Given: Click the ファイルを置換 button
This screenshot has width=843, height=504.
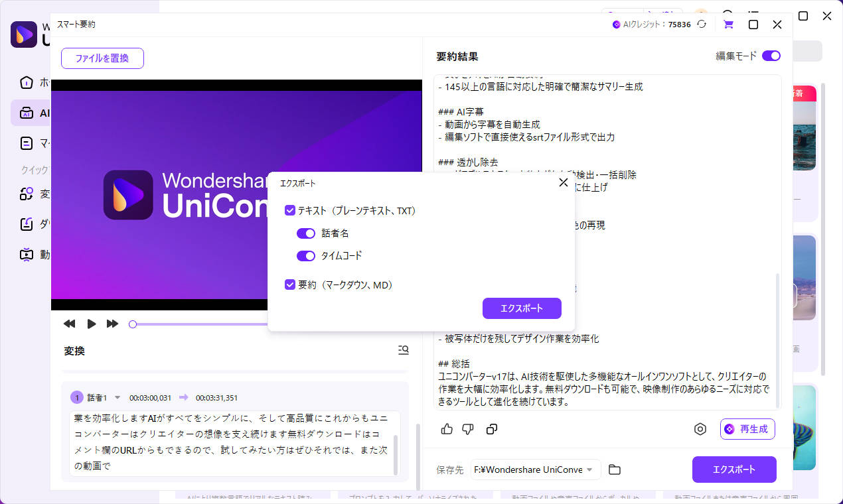Looking at the screenshot, I should point(102,58).
